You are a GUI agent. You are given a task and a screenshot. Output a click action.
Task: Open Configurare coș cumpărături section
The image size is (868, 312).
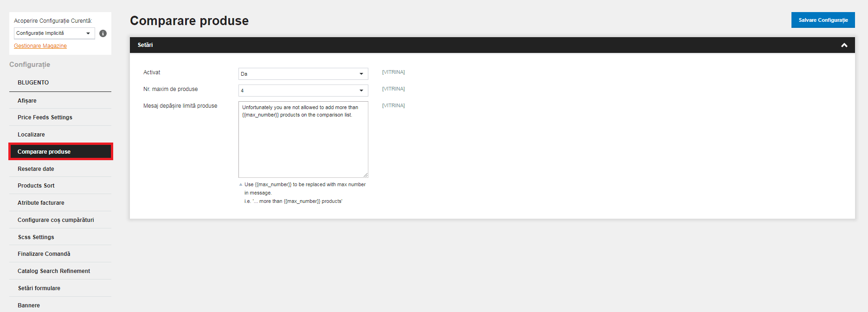point(60,220)
